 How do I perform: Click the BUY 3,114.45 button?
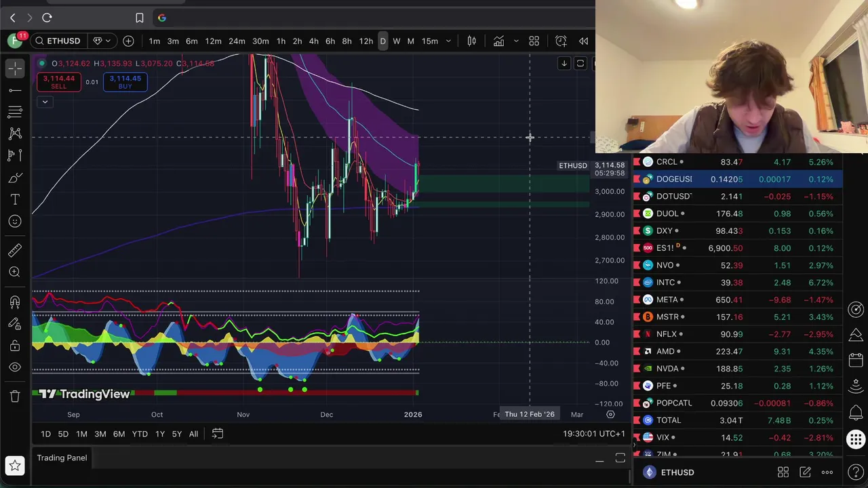click(x=125, y=82)
